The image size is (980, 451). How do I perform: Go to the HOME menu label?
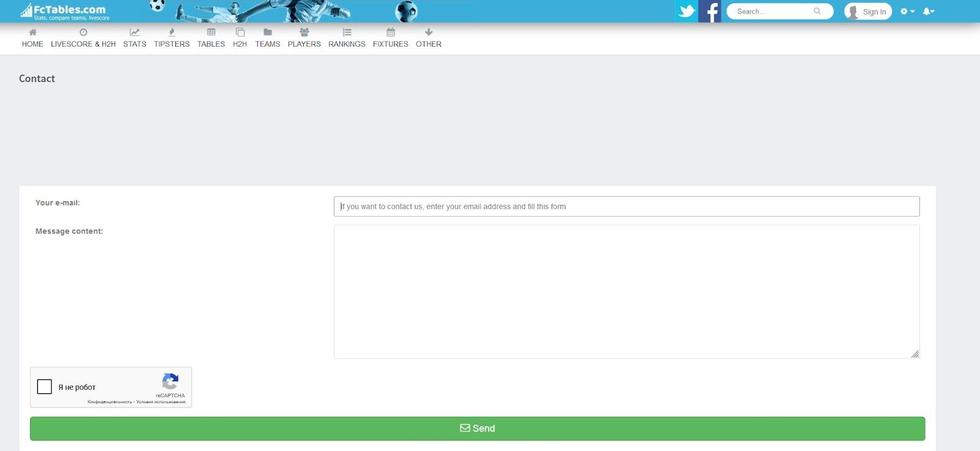pos(32,44)
